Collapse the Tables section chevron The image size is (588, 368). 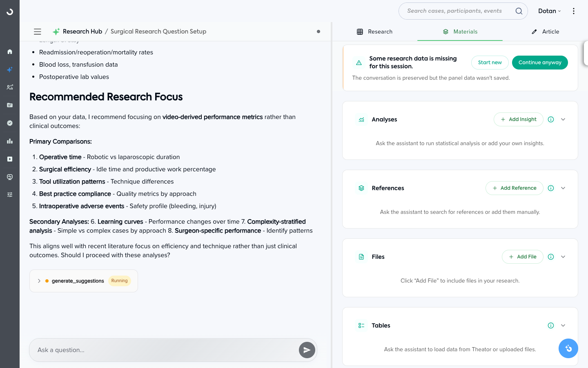[563, 325]
